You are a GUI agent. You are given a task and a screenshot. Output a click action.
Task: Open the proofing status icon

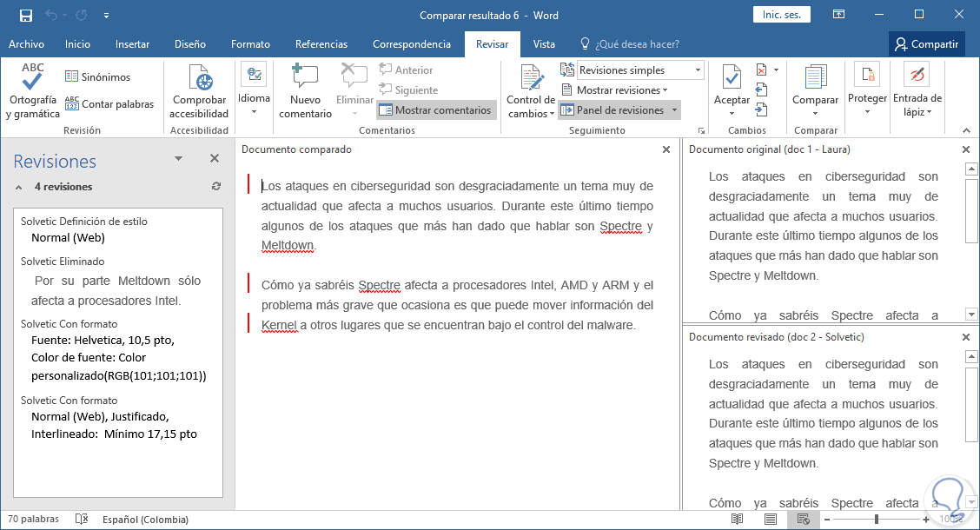(x=82, y=520)
